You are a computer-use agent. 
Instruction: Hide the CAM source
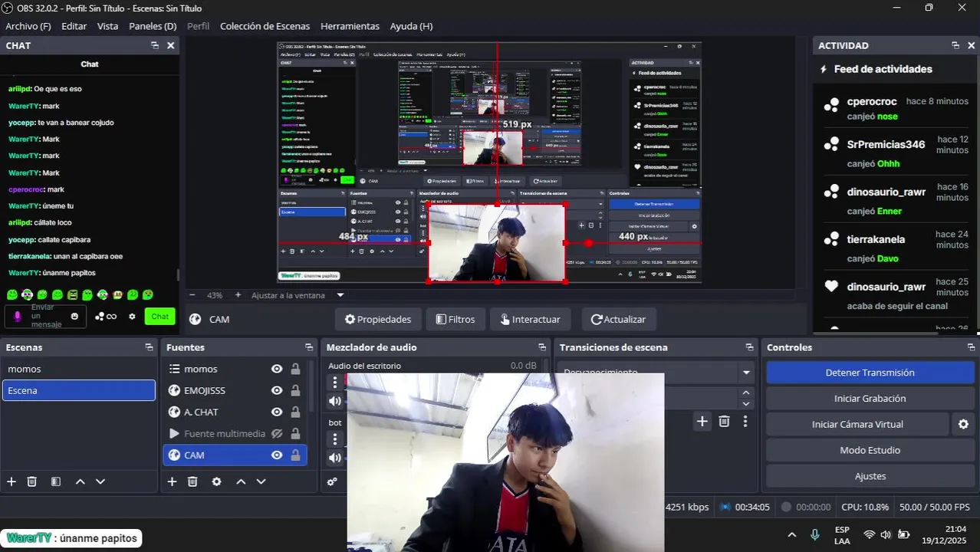point(277,455)
